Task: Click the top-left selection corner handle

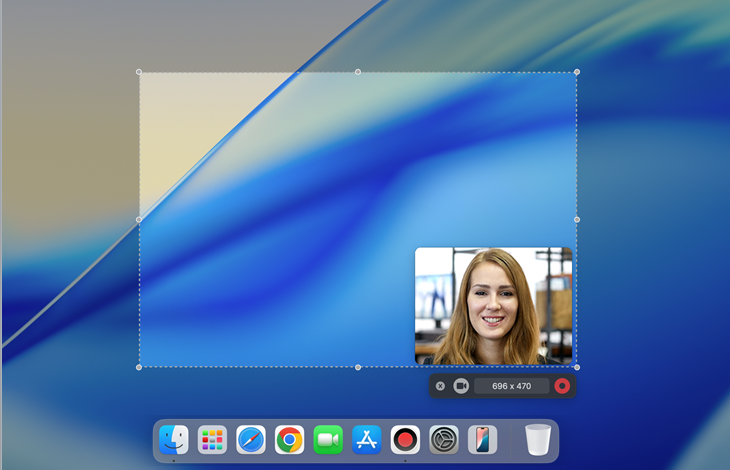Action: [x=139, y=72]
